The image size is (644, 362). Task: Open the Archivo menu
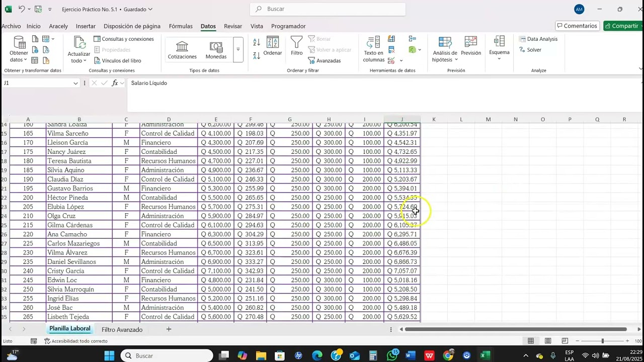(x=11, y=26)
